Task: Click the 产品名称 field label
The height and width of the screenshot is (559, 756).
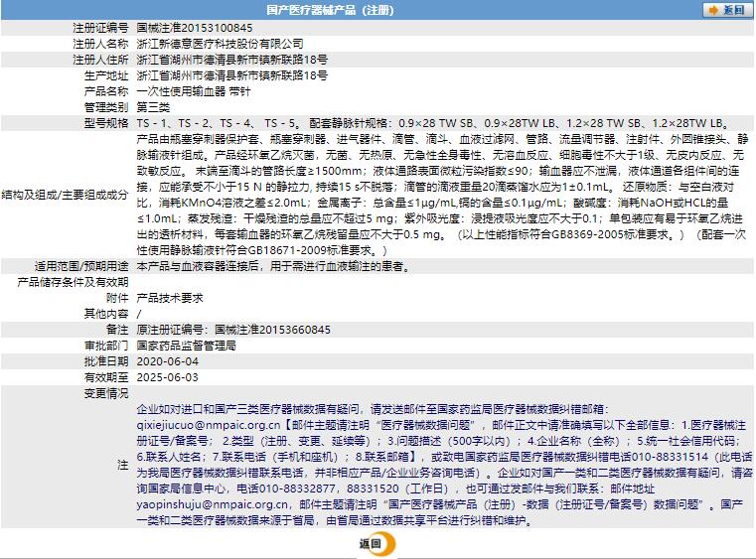Action: (x=106, y=91)
